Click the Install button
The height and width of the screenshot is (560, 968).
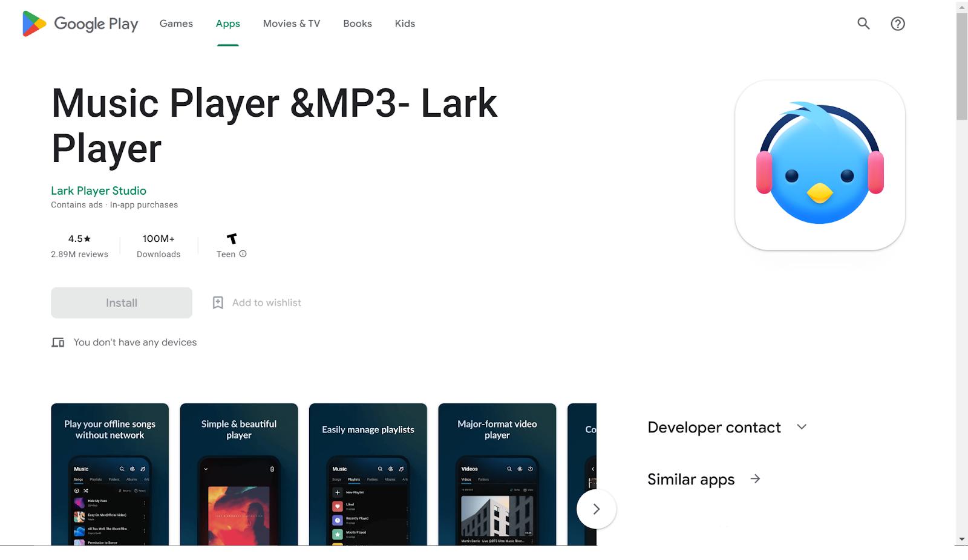tap(122, 303)
